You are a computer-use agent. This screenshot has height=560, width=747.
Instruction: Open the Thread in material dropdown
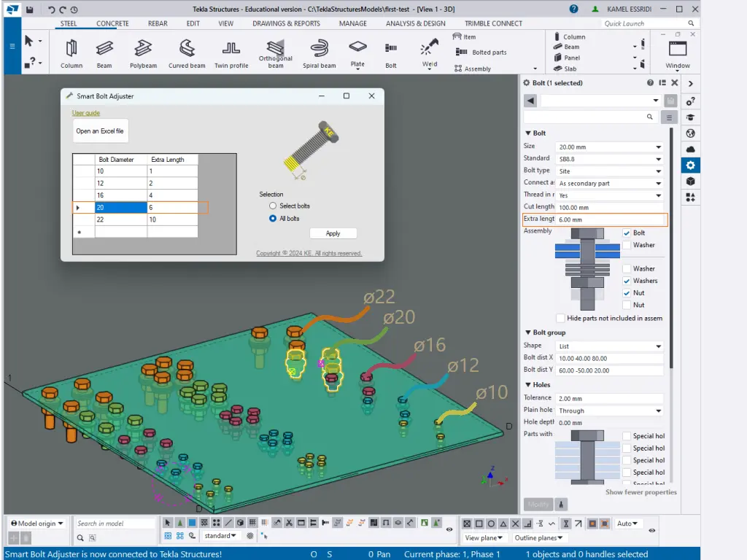point(658,195)
